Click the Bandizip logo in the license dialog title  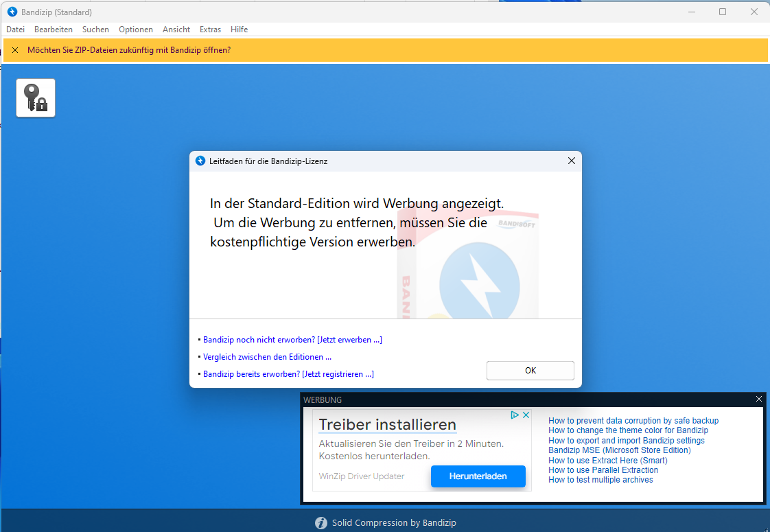coord(200,161)
